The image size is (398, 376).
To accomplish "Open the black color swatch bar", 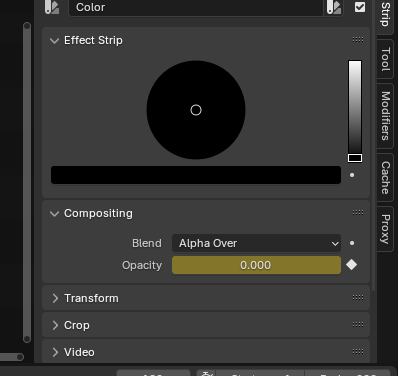I will click(196, 175).
